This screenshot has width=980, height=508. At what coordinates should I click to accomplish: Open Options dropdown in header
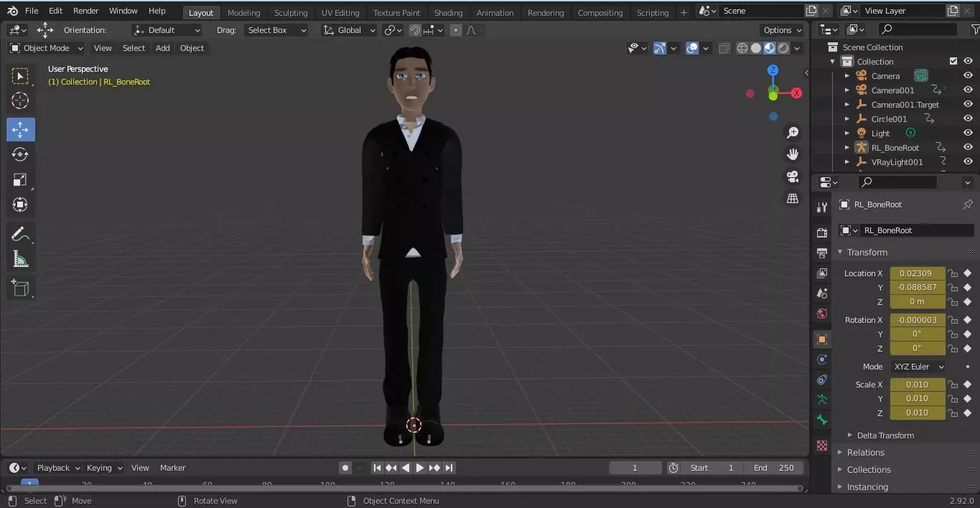[782, 30]
